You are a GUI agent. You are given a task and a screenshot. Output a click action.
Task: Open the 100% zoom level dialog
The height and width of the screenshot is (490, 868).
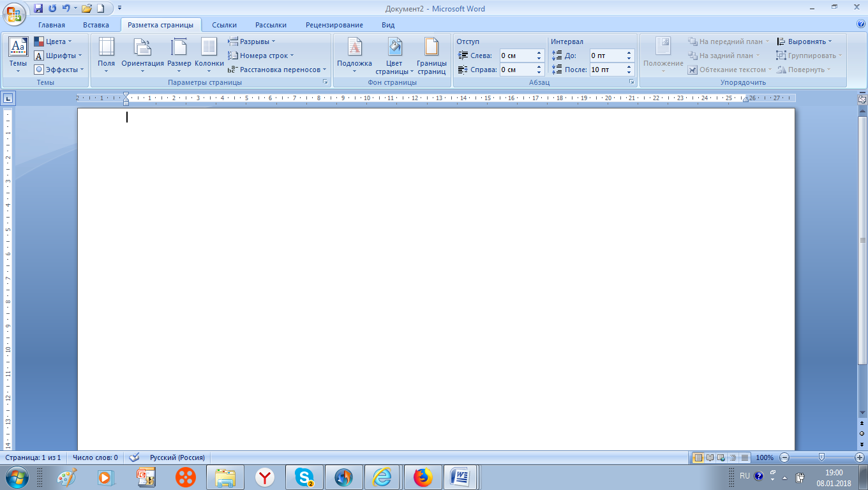[765, 457]
